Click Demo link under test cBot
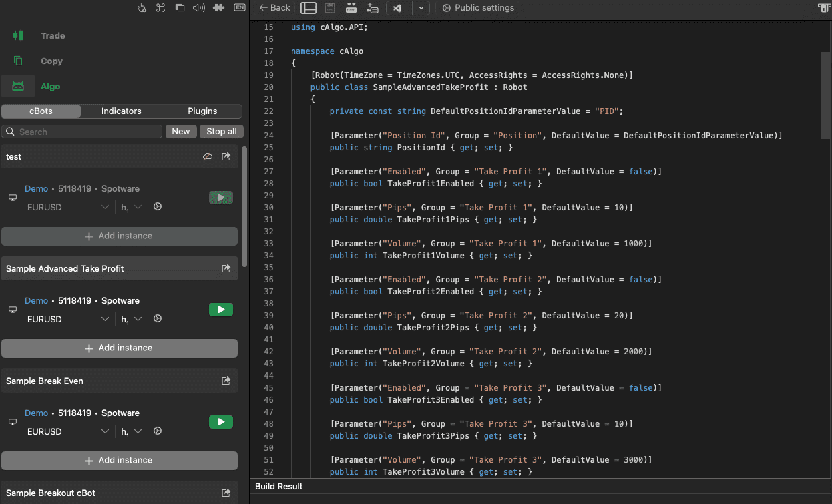832x504 pixels. click(x=37, y=189)
